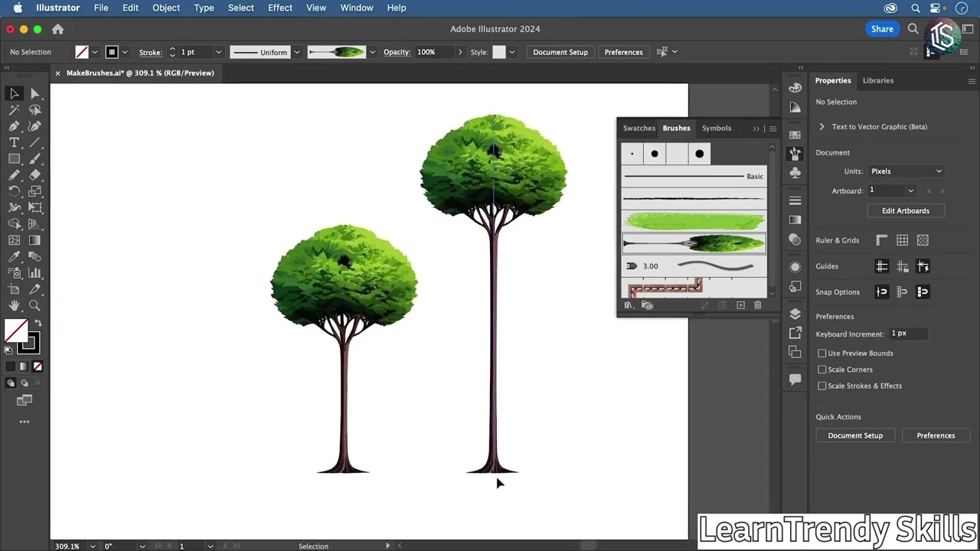The image size is (980, 551).
Task: Click Document Setup in Quick Actions
Action: coord(855,435)
